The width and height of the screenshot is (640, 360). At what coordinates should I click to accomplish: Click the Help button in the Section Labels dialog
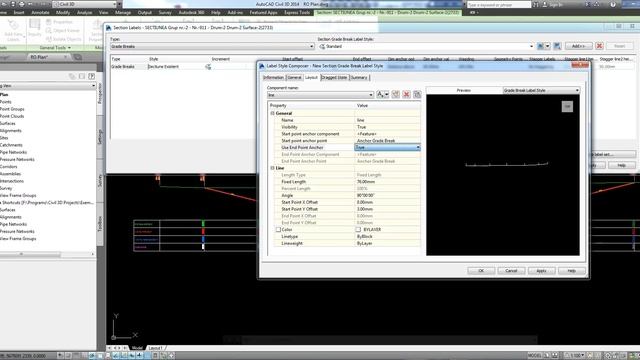pos(622,165)
